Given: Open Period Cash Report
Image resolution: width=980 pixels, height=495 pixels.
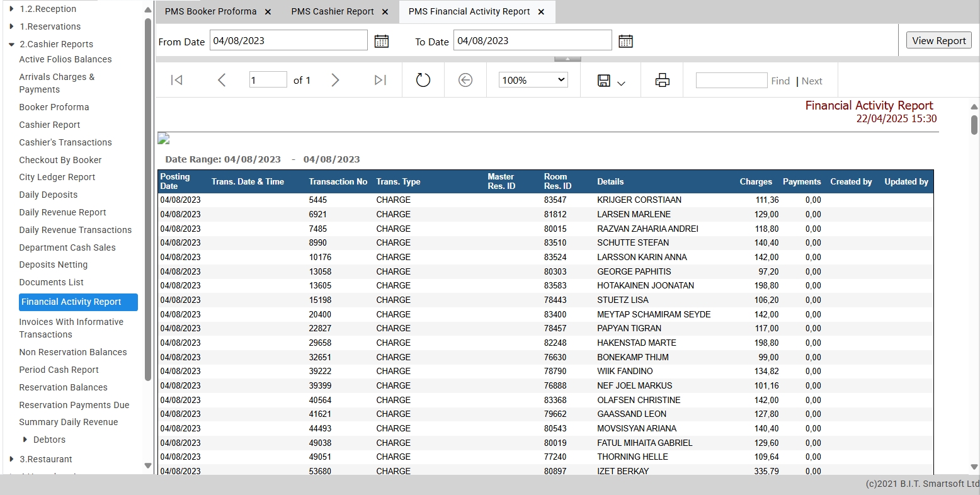Looking at the screenshot, I should coord(59,370).
